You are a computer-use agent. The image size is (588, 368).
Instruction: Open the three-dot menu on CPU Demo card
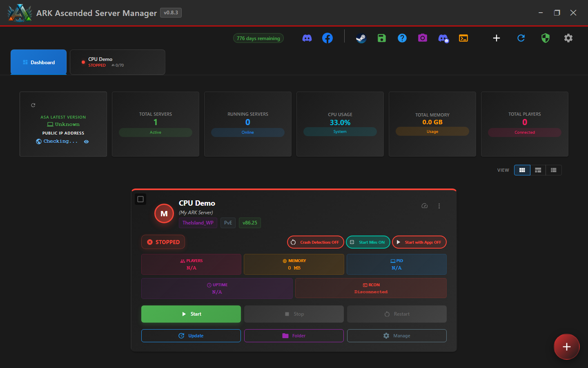439,206
